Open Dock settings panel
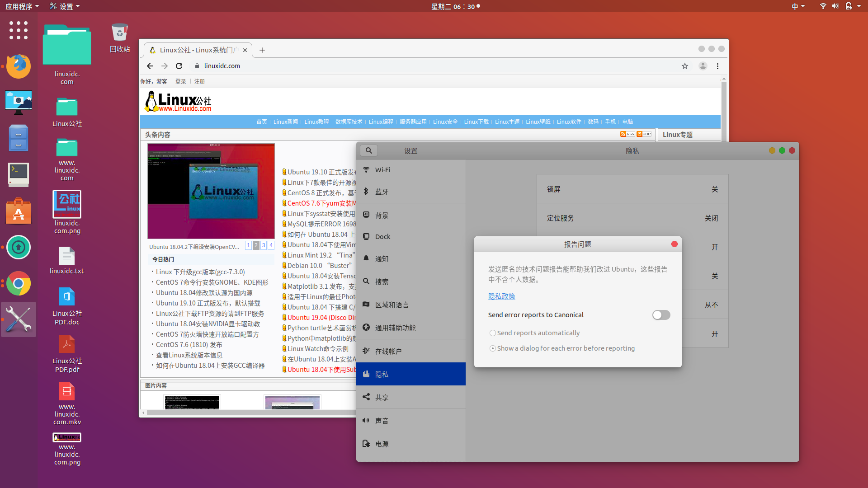The height and width of the screenshot is (488, 868). [x=410, y=237]
